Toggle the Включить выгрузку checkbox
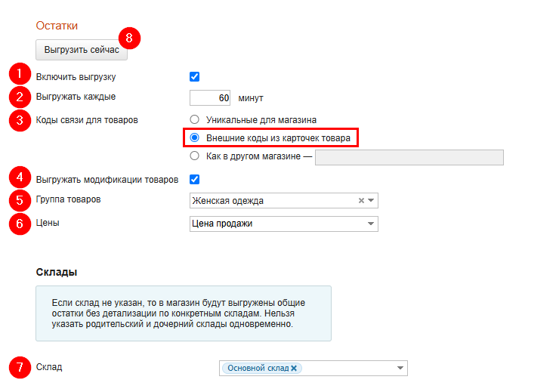This screenshot has width=559, height=392. click(194, 76)
